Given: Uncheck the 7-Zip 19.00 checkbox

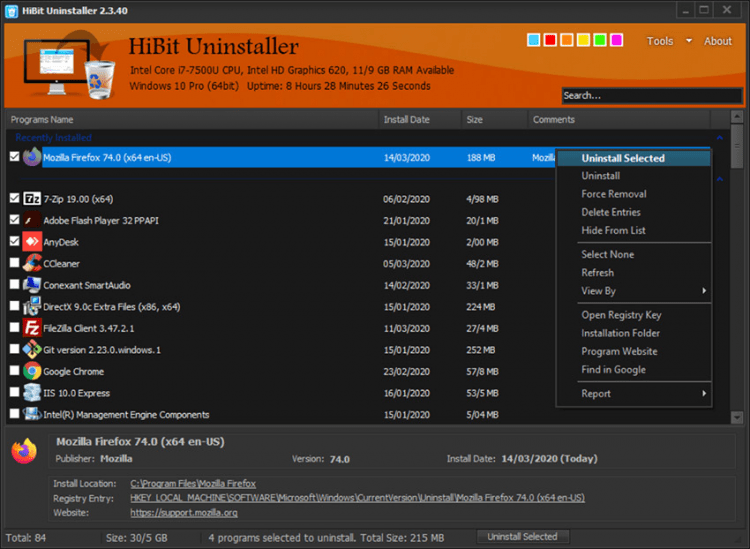Looking at the screenshot, I should point(14,198).
